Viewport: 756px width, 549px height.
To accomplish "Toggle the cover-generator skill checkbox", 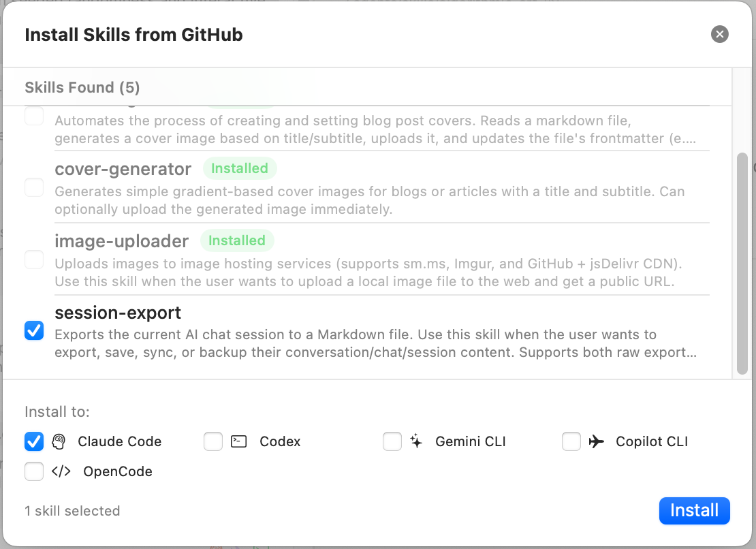I will click(x=34, y=187).
